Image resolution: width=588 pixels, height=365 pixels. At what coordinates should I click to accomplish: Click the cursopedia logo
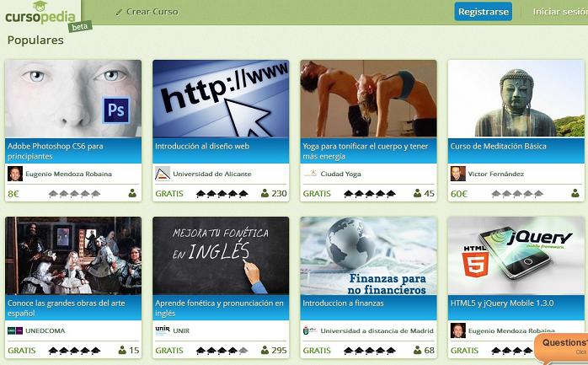pyautogui.click(x=42, y=15)
